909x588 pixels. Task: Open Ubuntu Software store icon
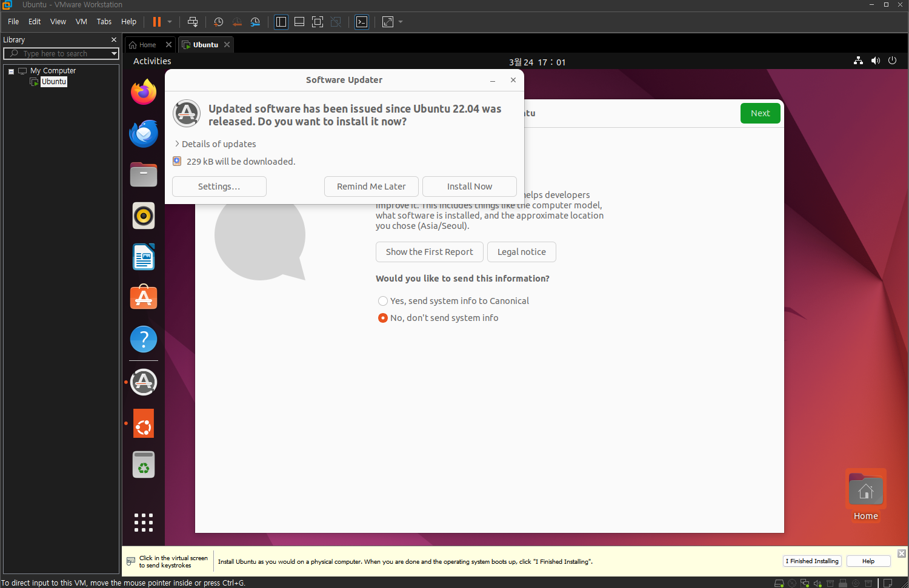pyautogui.click(x=144, y=297)
